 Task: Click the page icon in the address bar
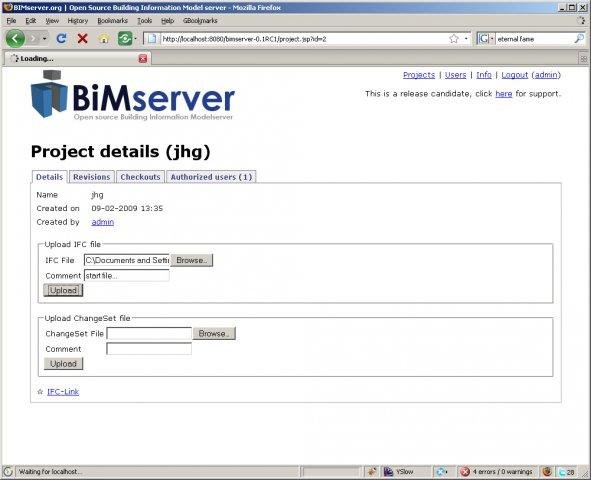pyautogui.click(x=152, y=38)
